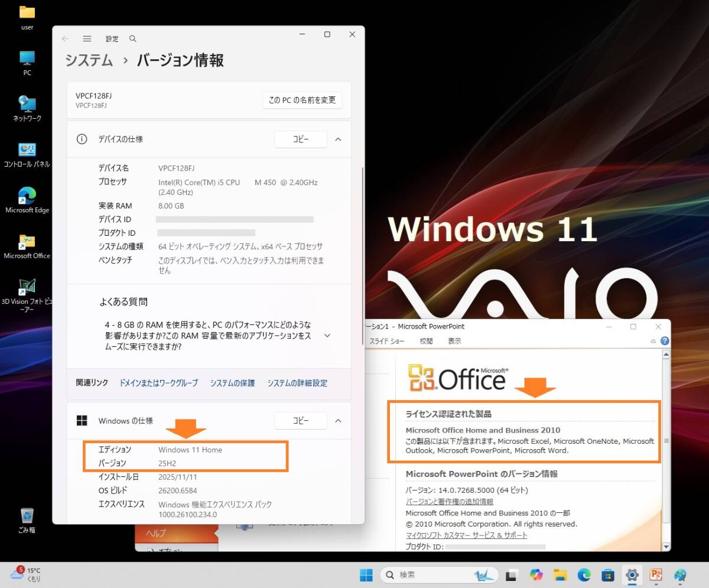Image resolution: width=709 pixels, height=588 pixels.
Task: Open ドメインまたはワークグループ link
Action: point(159,383)
